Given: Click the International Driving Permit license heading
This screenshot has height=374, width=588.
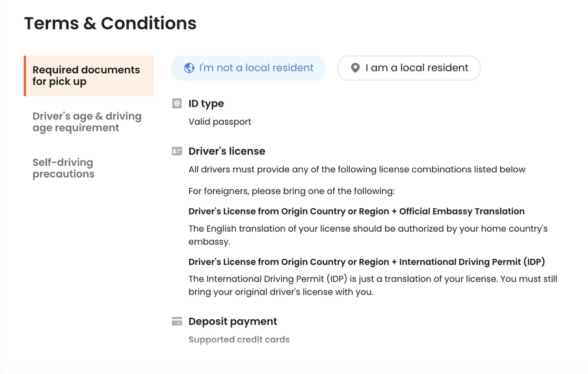Looking at the screenshot, I should click(x=365, y=261).
